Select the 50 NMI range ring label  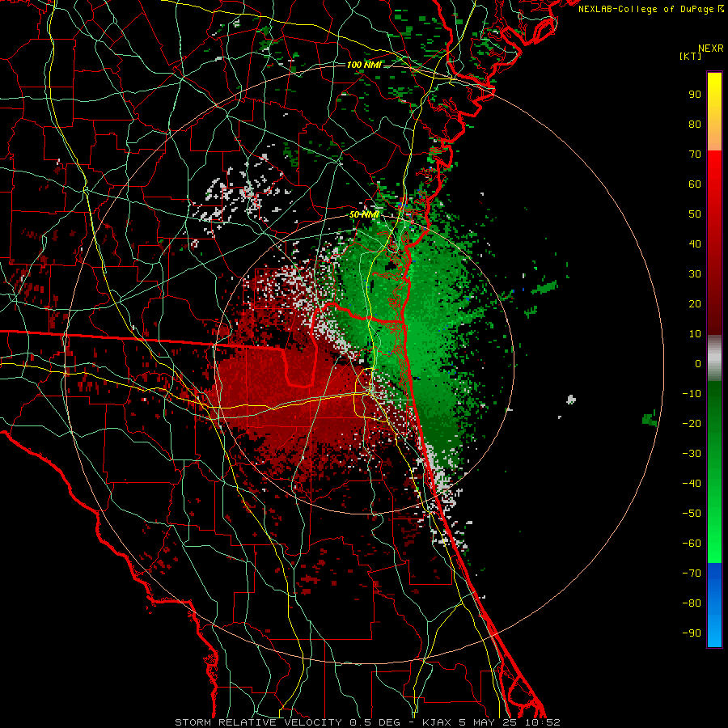pyautogui.click(x=364, y=214)
